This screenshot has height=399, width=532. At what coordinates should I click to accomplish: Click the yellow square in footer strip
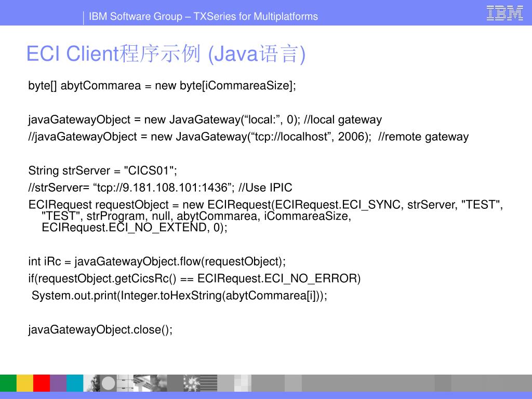(25, 383)
